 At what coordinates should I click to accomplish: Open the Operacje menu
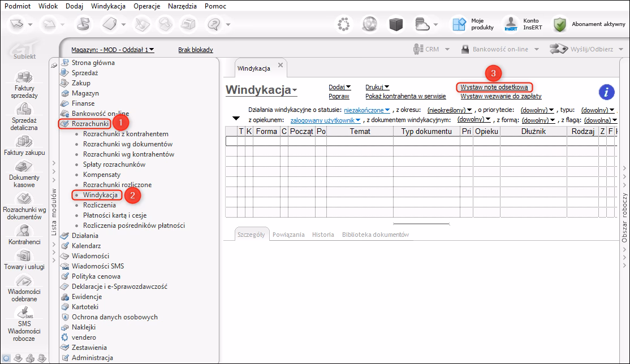click(146, 6)
